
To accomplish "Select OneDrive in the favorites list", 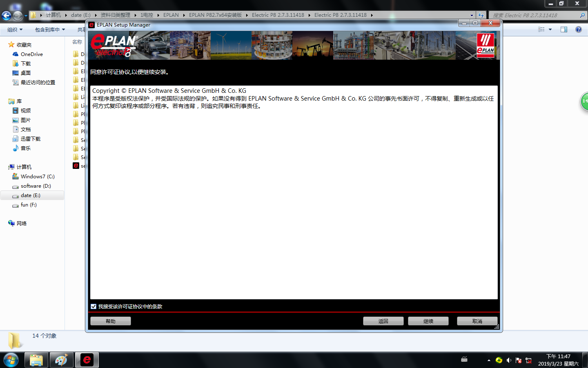I will click(31, 54).
